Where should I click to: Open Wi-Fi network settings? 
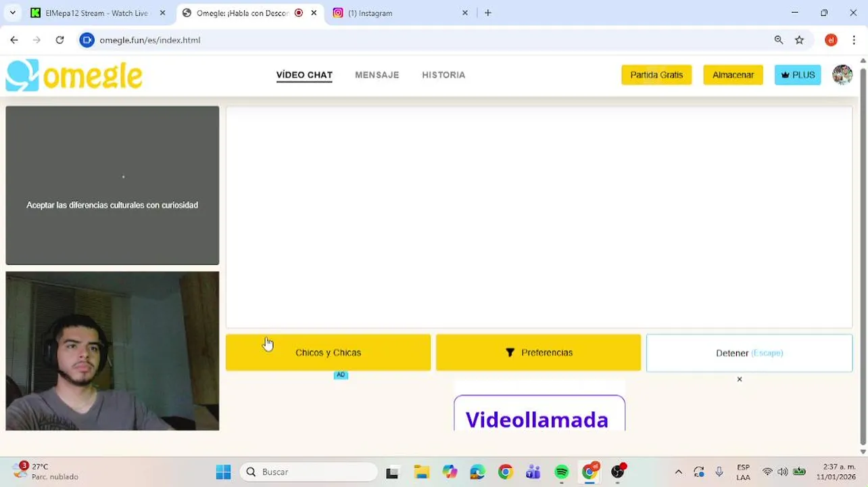(767, 472)
